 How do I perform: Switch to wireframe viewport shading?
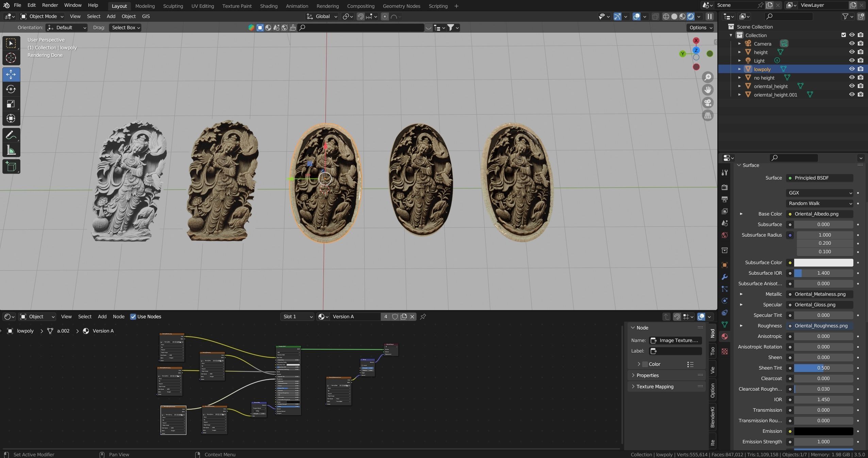(x=666, y=16)
